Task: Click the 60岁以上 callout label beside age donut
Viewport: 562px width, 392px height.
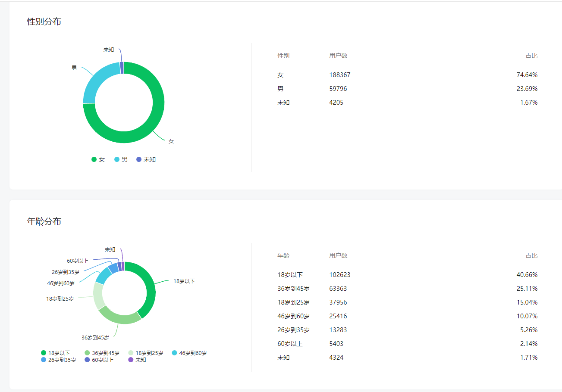Action: [x=78, y=261]
